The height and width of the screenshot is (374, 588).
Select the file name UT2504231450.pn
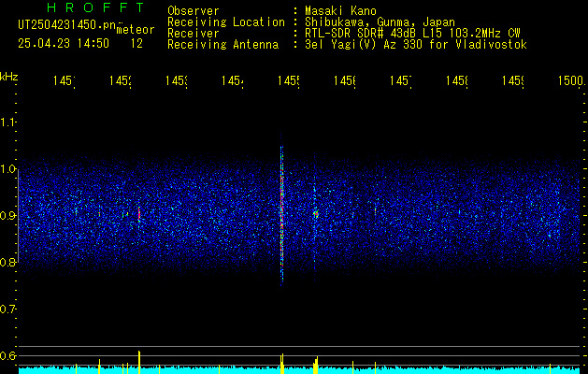pyautogui.click(x=67, y=25)
